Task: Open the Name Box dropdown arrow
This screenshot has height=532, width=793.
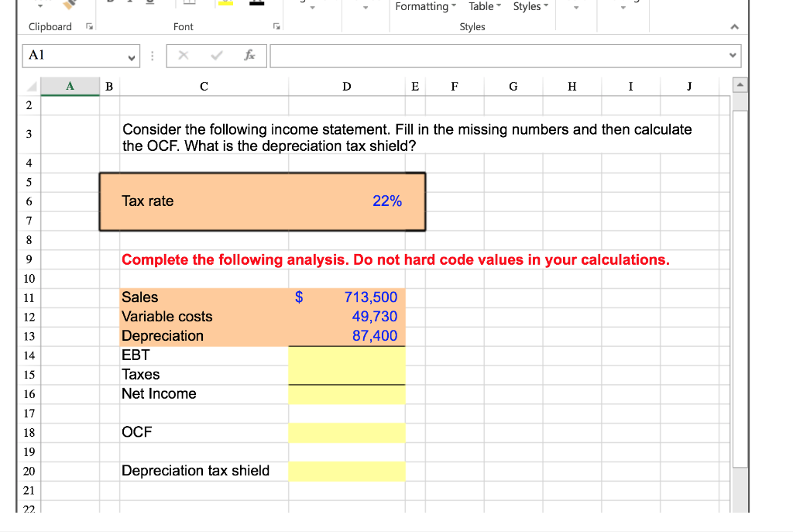Action: point(132,57)
